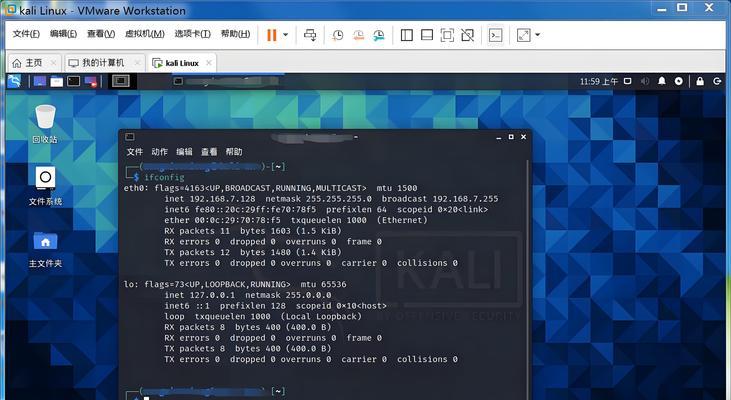The height and width of the screenshot is (400, 731).
Task: Click the terminal's vertical scrollbar
Action: [528, 280]
